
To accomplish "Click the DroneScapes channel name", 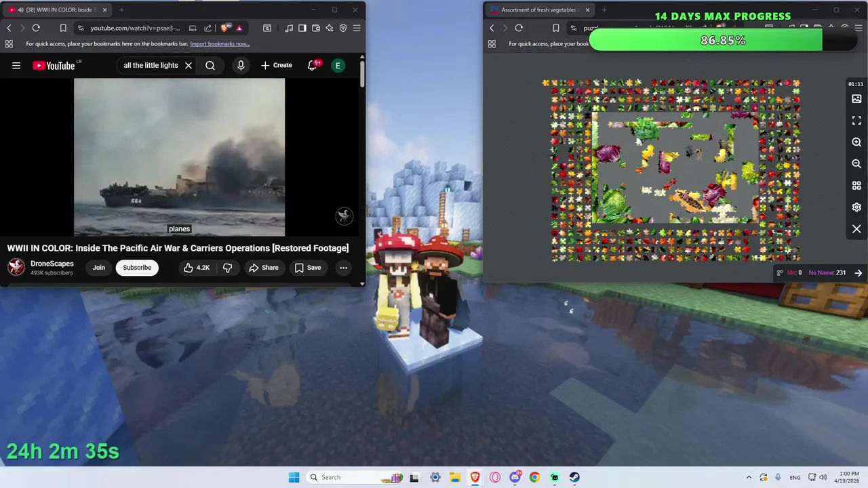I will [x=52, y=264].
